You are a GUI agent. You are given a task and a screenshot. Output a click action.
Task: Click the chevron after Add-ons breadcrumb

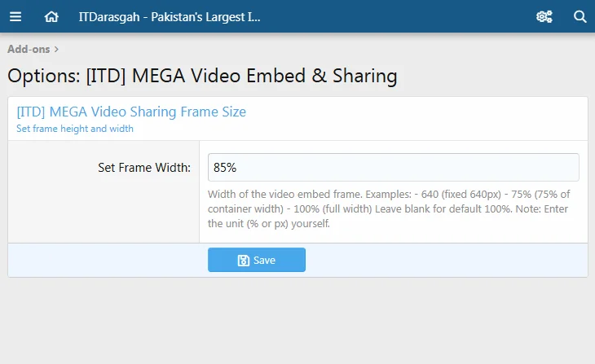click(56, 50)
